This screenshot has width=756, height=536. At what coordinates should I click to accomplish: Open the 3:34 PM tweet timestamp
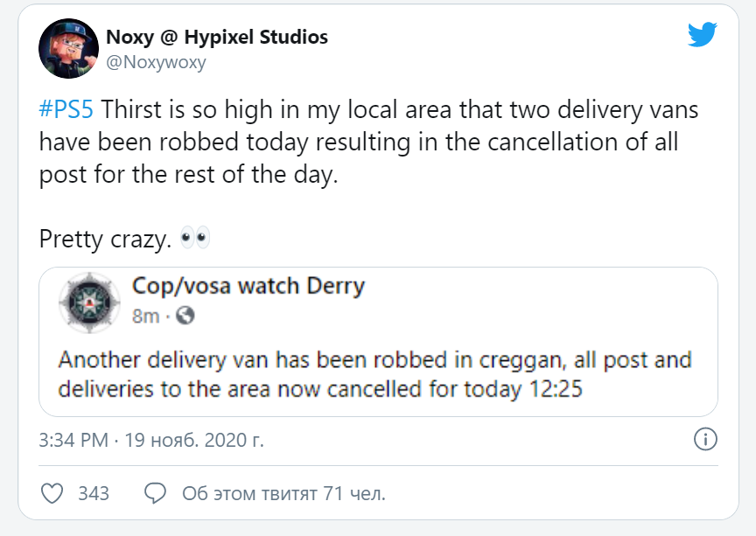(74, 440)
